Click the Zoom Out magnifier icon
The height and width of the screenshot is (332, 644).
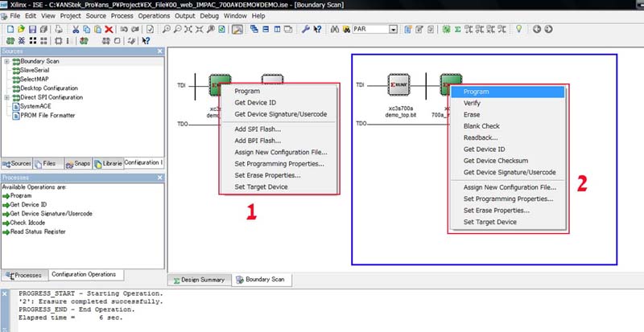pos(177,29)
